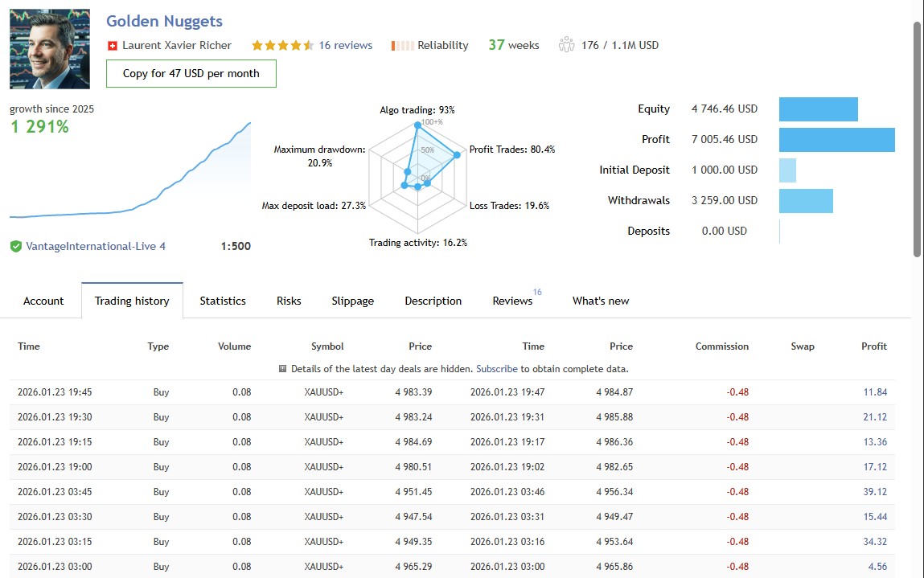Click the 7 005.46 USD profit value
The height and width of the screenshot is (578, 924).
click(725, 140)
